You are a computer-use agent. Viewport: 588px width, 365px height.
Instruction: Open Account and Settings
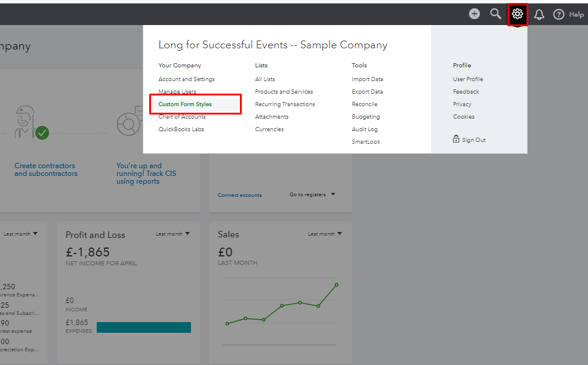click(x=186, y=79)
